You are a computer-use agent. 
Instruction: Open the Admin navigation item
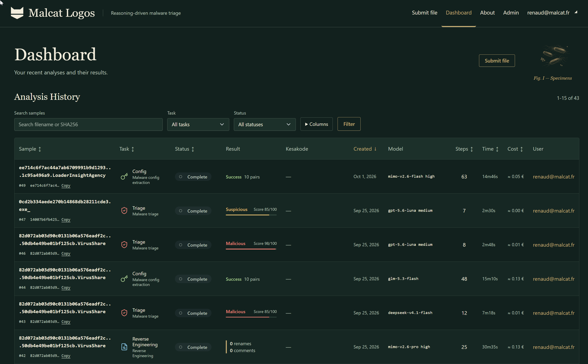pos(511,13)
